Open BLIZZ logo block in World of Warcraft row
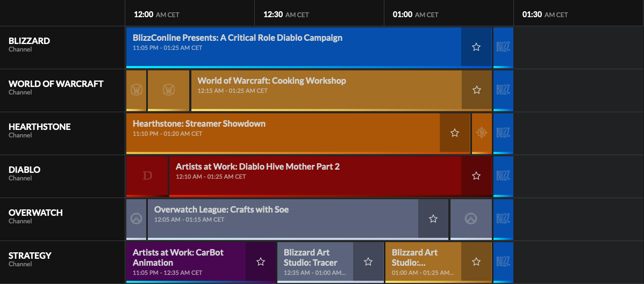This screenshot has width=644, height=284. tap(503, 90)
